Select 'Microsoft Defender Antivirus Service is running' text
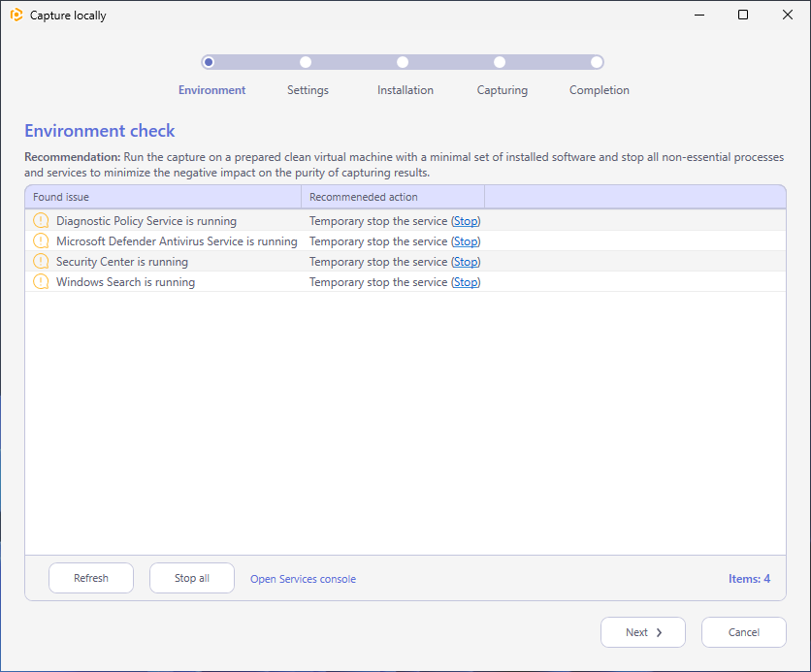 click(x=177, y=241)
